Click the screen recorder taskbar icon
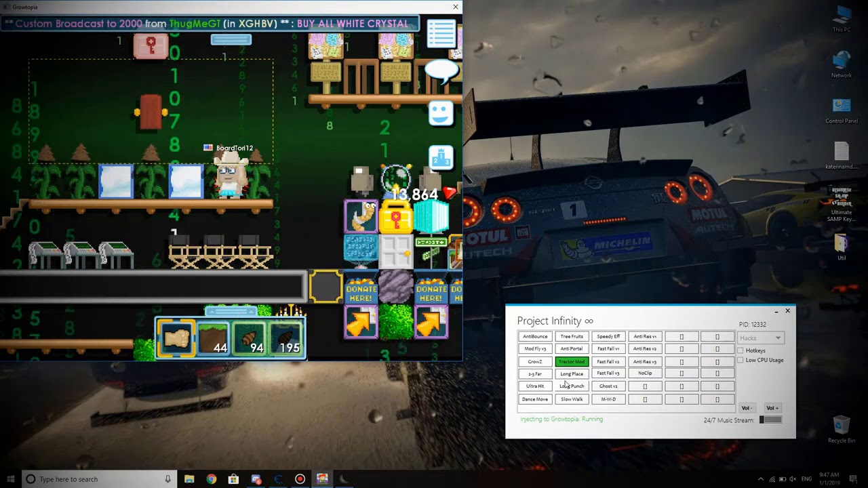 pyautogui.click(x=300, y=479)
